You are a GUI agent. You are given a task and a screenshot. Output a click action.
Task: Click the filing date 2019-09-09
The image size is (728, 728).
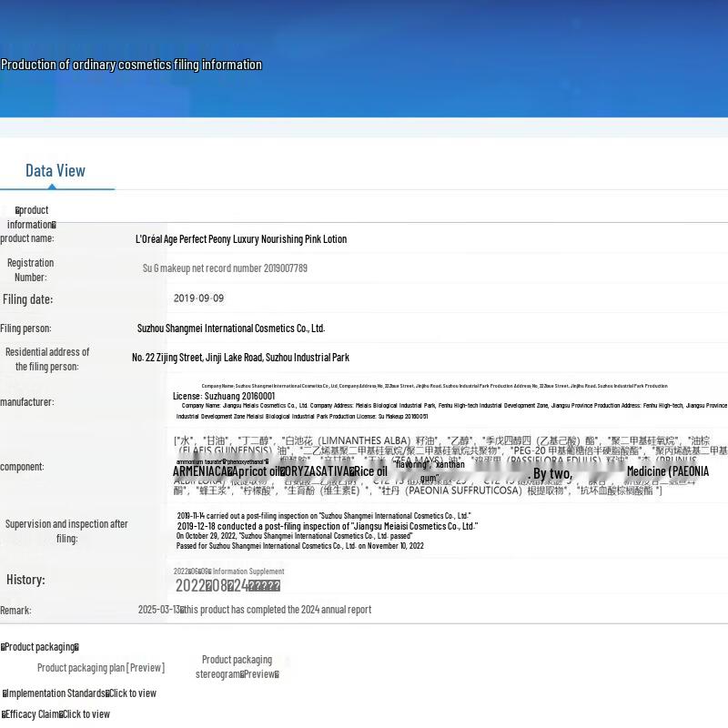(x=198, y=298)
